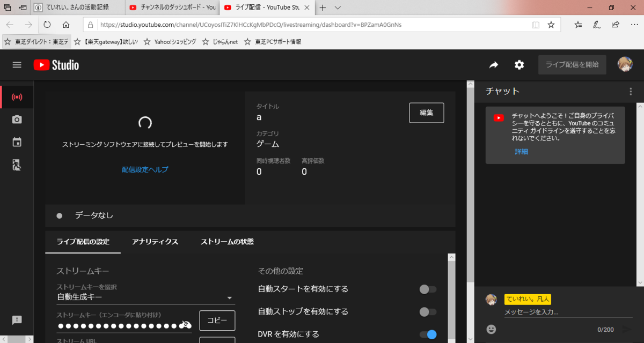The image size is (644, 343).
Task: Select the webcam capture icon in sidebar
Action: point(16,120)
